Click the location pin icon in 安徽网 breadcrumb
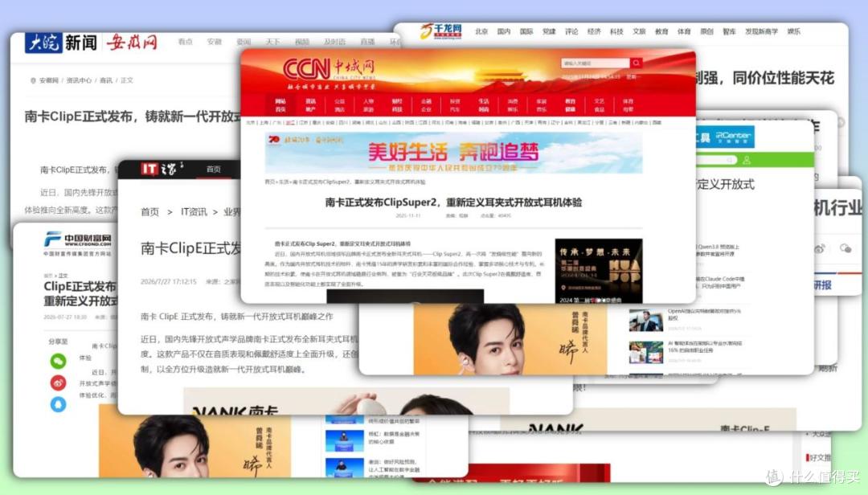The image size is (868, 495). coord(33,80)
